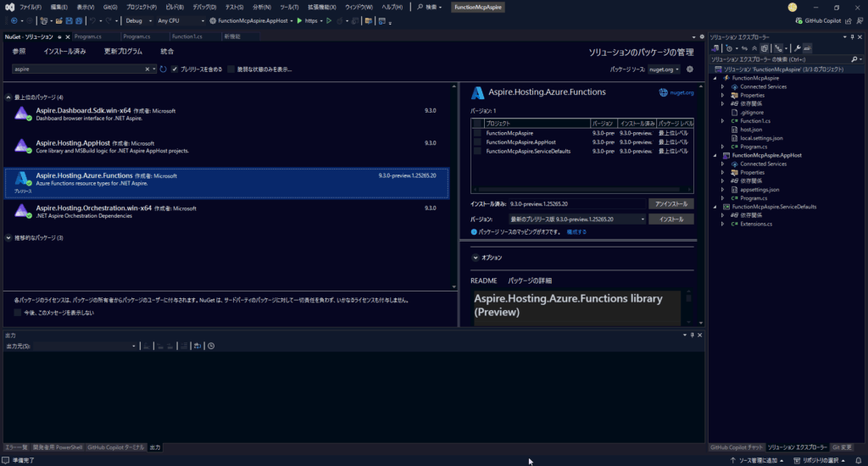The height and width of the screenshot is (466, 868).
Task: Open the startup project FunctionMcpAspire.AppHost dropdown
Action: click(x=251, y=21)
